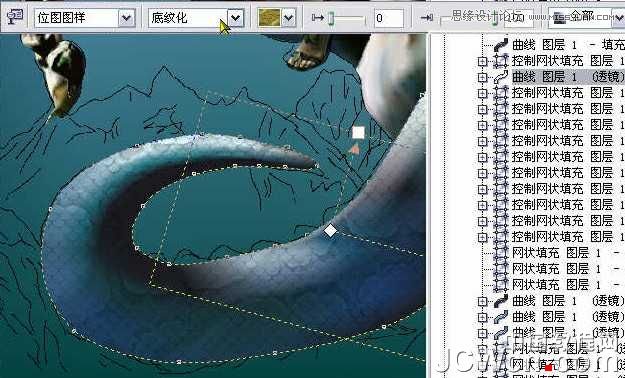The image size is (625, 378).
Task: Select the orange arrow handle below the white square
Action: (x=354, y=150)
